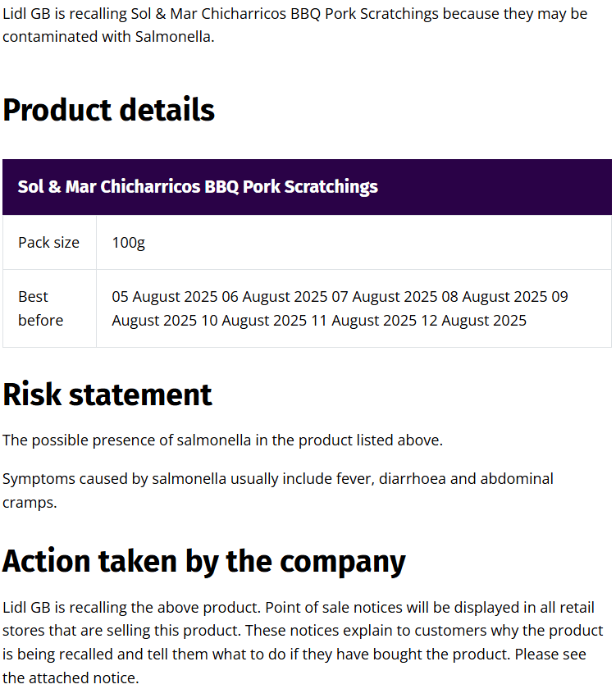This screenshot has height=698, width=616.
Task: Click the "possible presence of salmonella" sentence
Action: click(222, 440)
